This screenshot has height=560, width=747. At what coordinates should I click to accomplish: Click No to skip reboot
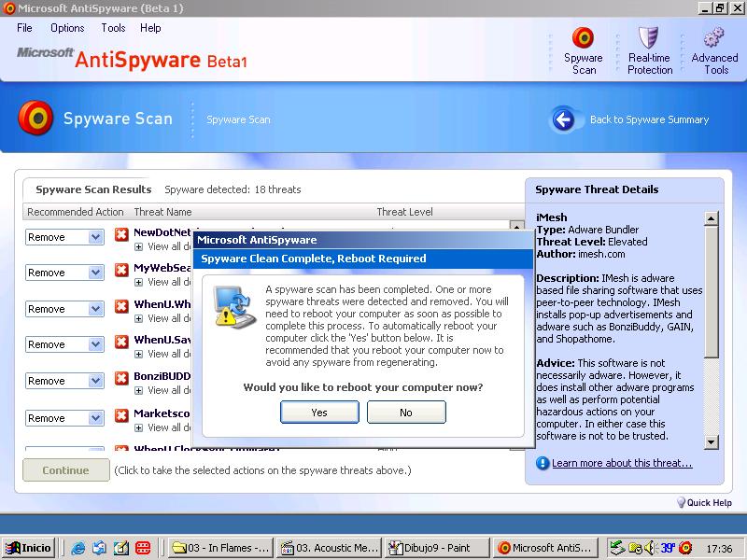[x=406, y=412]
